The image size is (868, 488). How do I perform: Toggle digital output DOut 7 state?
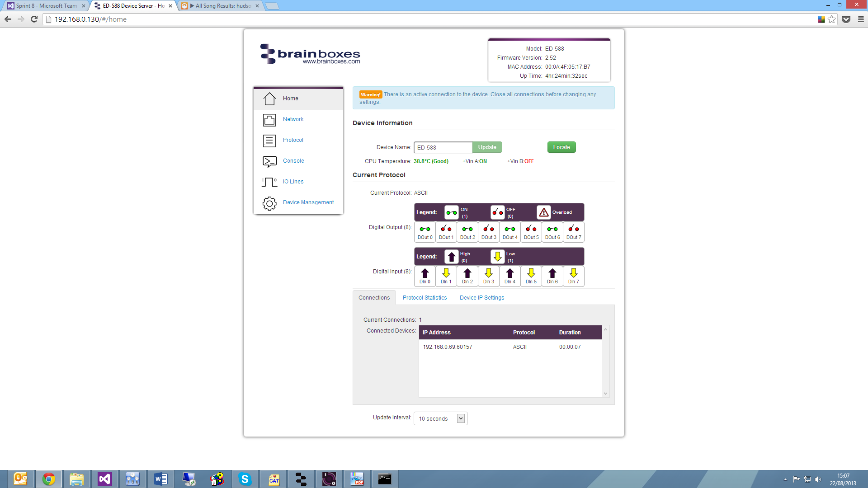pyautogui.click(x=573, y=232)
